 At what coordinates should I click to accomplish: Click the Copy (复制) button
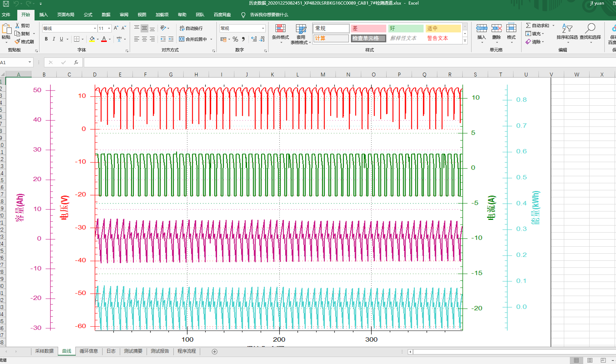click(x=23, y=33)
